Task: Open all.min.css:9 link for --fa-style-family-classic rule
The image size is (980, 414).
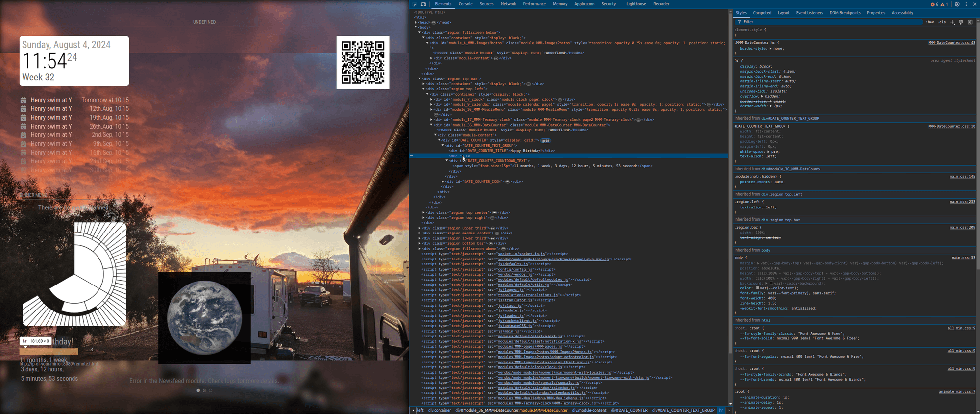Action: click(x=961, y=328)
